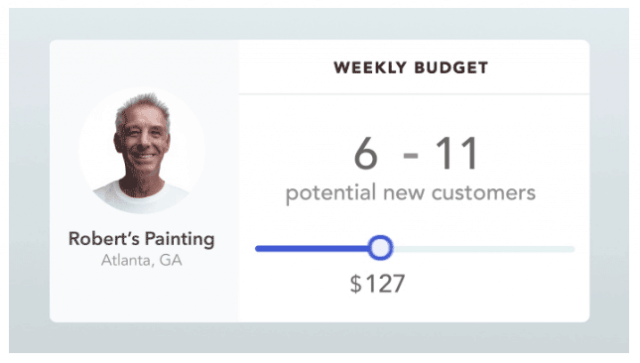Viewport: 640px width, 363px height.
Task: Click the potential new customers label
Action: tap(410, 193)
